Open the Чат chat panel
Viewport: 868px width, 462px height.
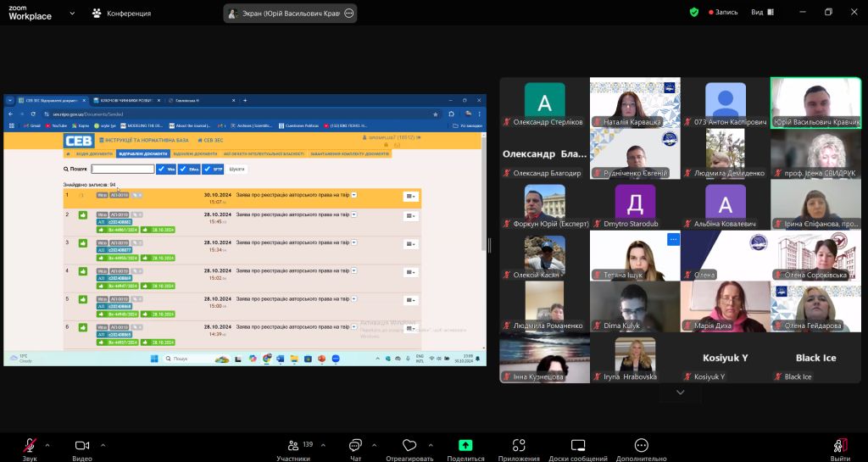[x=355, y=445]
